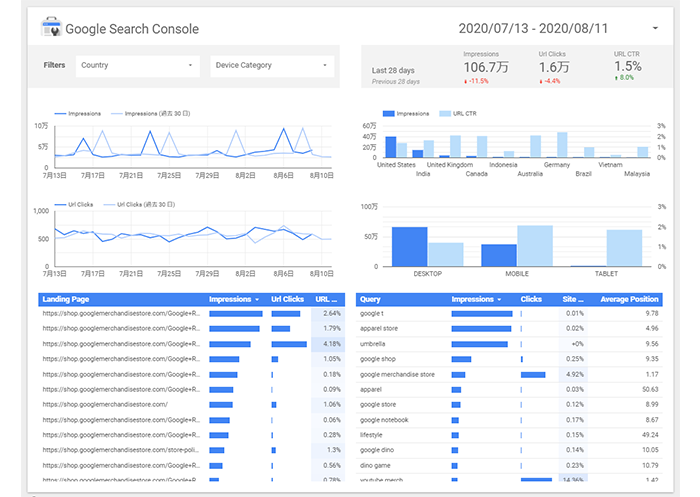Click the Germany label on country chart
Image resolution: width=700 pixels, height=497 pixels.
(x=557, y=165)
